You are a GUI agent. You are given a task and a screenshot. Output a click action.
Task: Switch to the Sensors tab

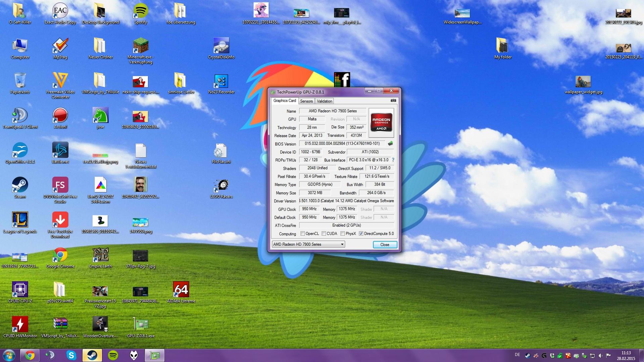point(306,101)
